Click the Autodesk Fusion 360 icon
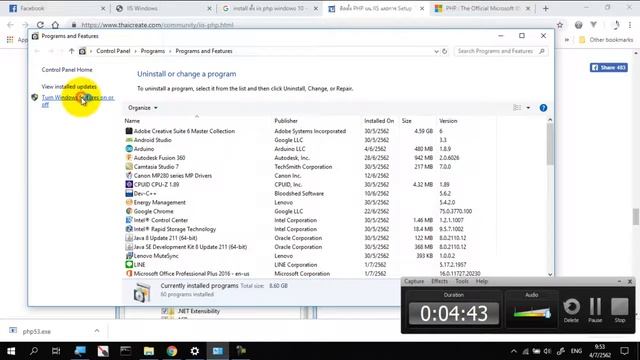Image resolution: width=640 pixels, height=360 pixels. pyautogui.click(x=129, y=158)
